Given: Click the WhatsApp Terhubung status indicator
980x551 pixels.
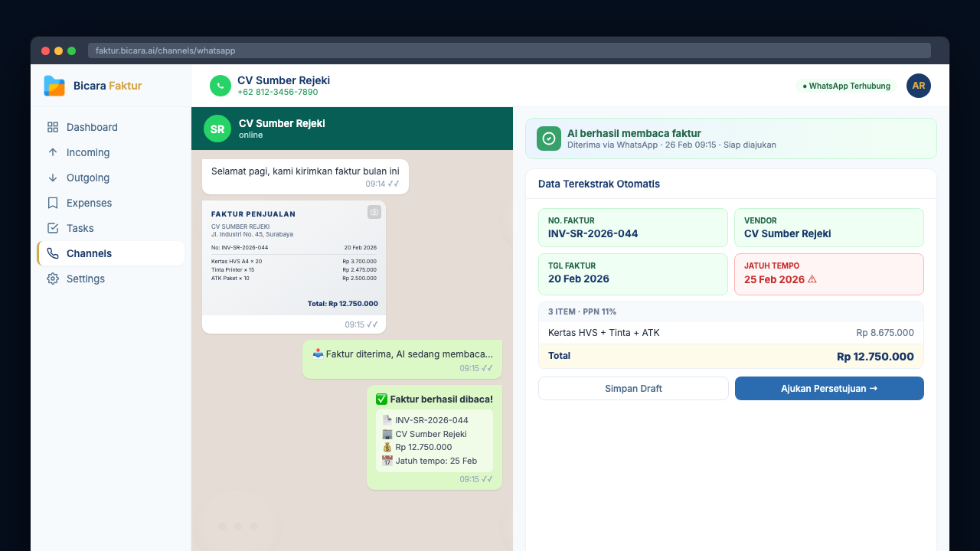Looking at the screenshot, I should pos(846,86).
